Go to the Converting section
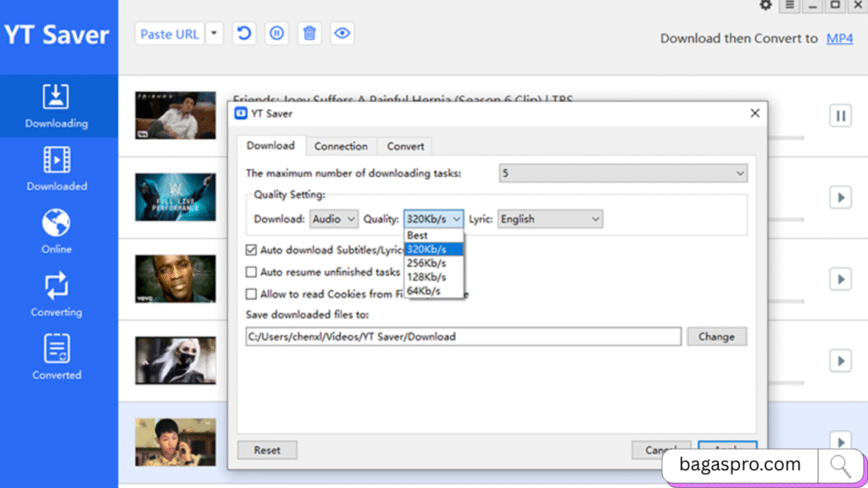868x488 pixels. click(x=57, y=294)
